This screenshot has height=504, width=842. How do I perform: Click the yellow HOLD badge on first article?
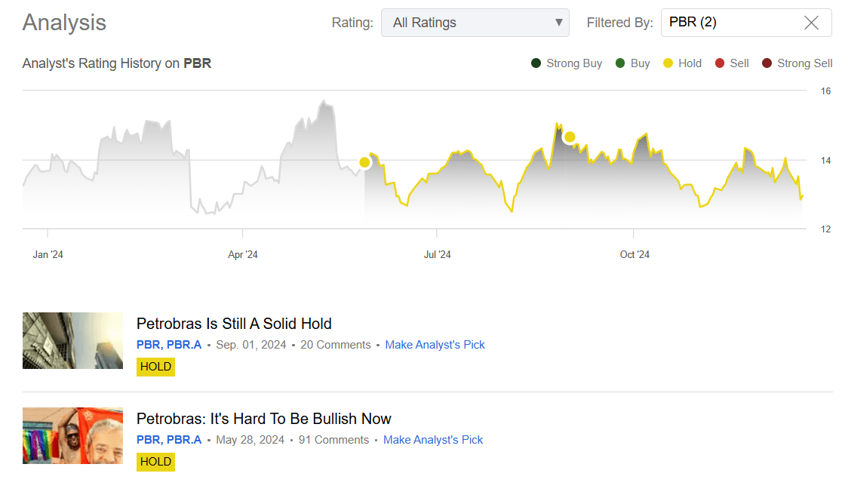[x=155, y=367]
